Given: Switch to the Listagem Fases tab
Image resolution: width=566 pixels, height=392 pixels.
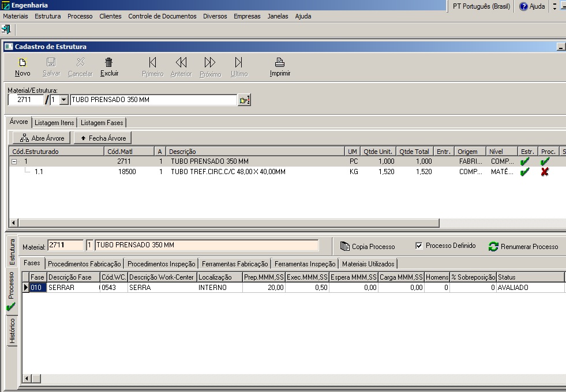Looking at the screenshot, I should click(102, 123).
